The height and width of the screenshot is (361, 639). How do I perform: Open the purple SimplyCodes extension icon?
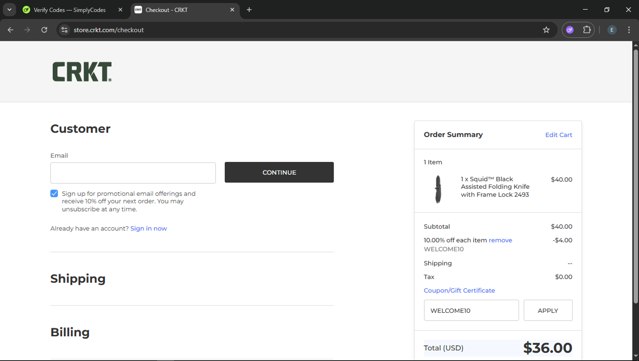[570, 30]
